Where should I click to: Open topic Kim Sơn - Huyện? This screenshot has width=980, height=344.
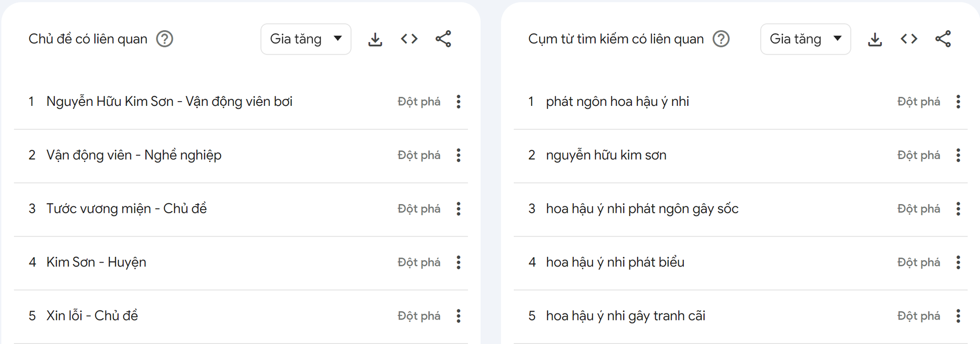point(96,263)
